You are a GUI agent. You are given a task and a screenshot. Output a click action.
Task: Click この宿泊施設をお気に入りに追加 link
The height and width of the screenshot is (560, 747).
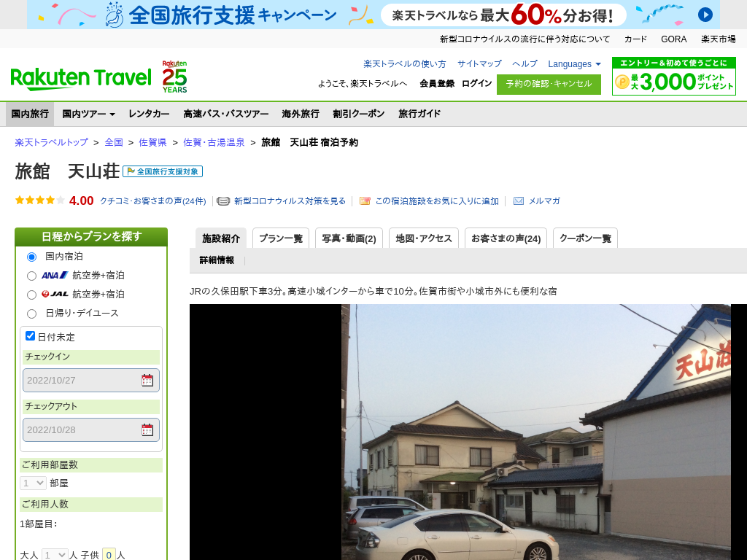(437, 201)
